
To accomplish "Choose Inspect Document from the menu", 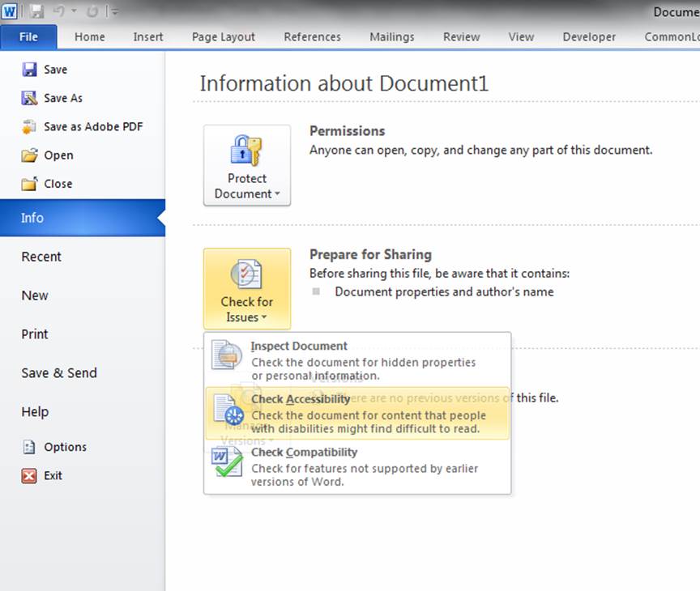I will click(357, 360).
